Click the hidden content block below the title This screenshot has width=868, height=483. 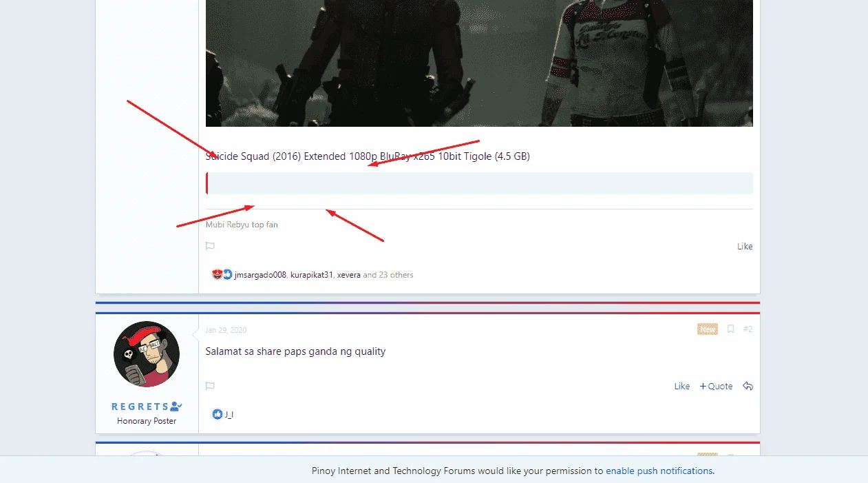tap(479, 183)
